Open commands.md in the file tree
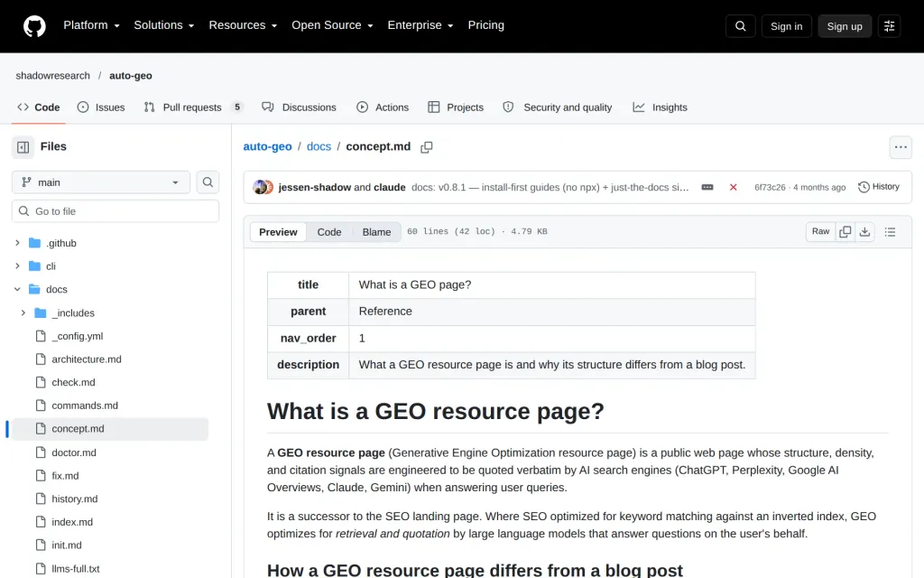 tap(84, 406)
